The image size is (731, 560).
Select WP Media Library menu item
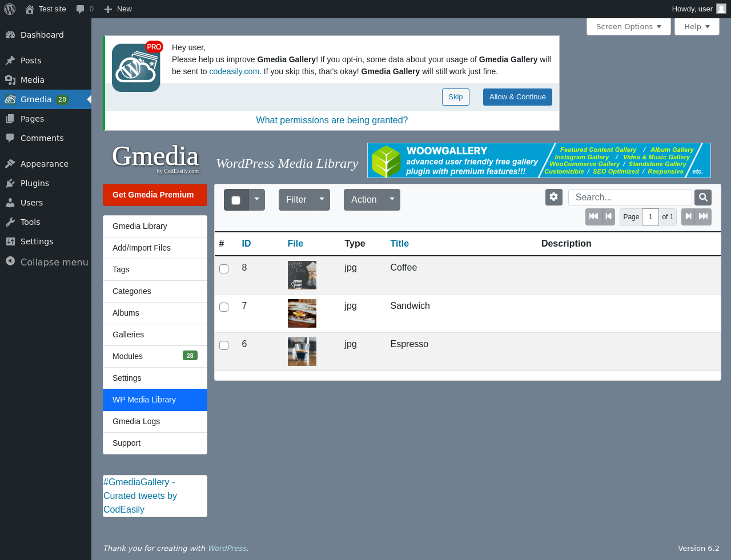coord(155,400)
